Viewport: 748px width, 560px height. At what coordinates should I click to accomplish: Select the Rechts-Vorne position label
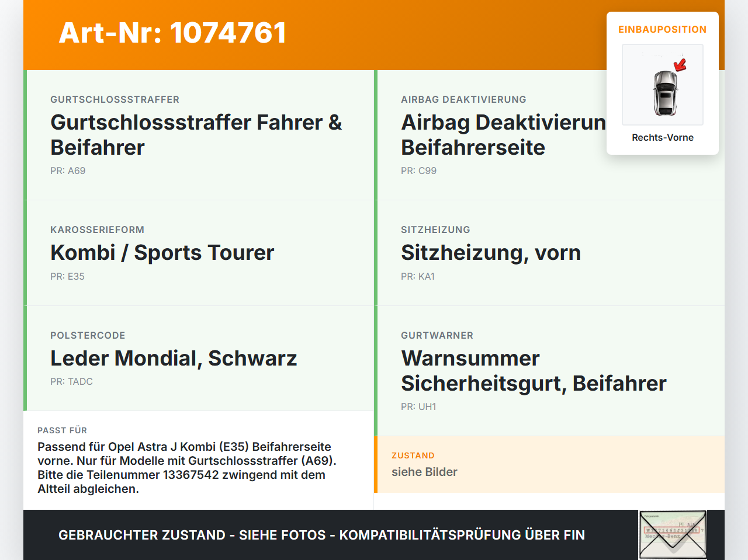[x=663, y=137]
